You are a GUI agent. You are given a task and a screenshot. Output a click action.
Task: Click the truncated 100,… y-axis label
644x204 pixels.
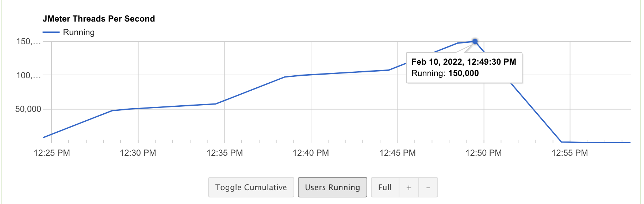point(28,75)
